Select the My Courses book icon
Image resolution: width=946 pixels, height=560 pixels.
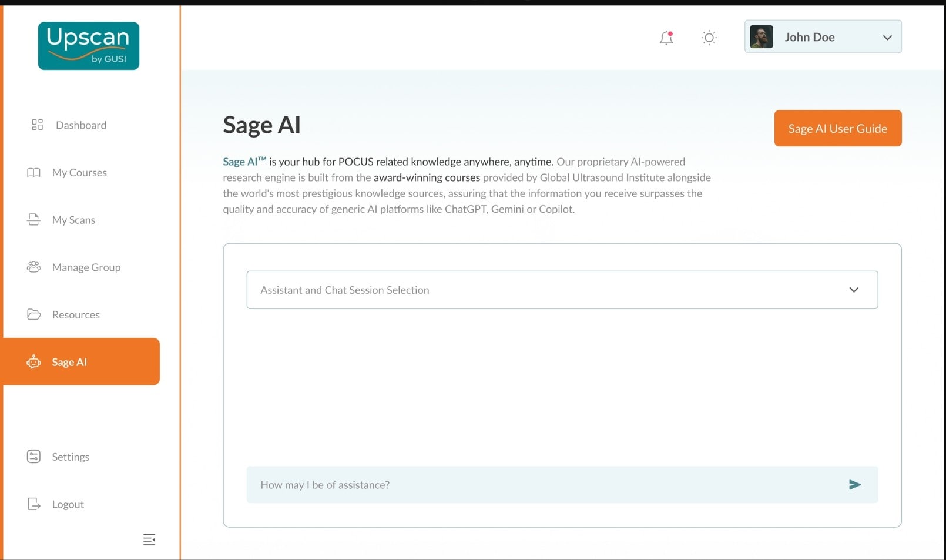(34, 172)
